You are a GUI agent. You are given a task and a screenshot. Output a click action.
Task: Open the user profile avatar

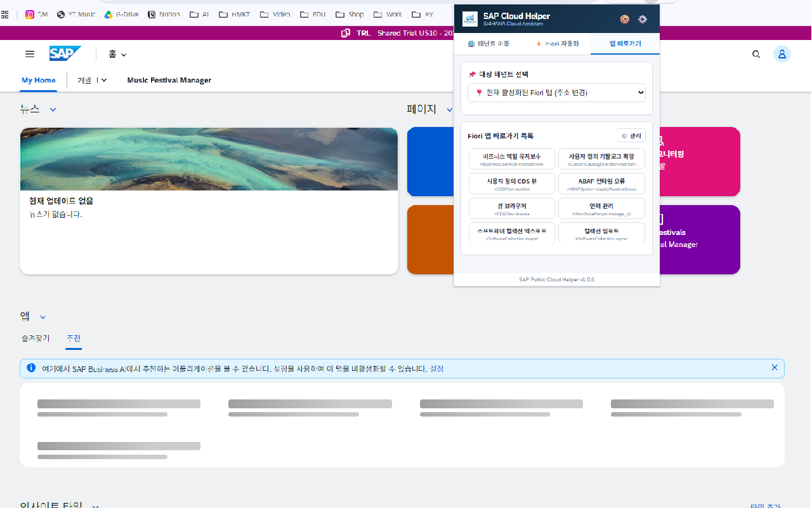pyautogui.click(x=782, y=55)
